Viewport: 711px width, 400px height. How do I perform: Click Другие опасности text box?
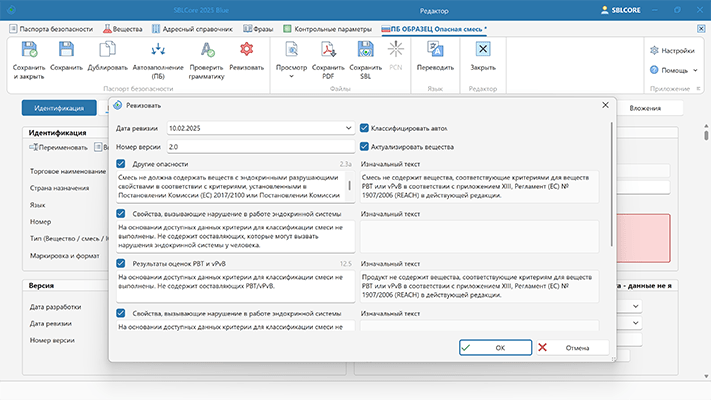click(x=230, y=186)
